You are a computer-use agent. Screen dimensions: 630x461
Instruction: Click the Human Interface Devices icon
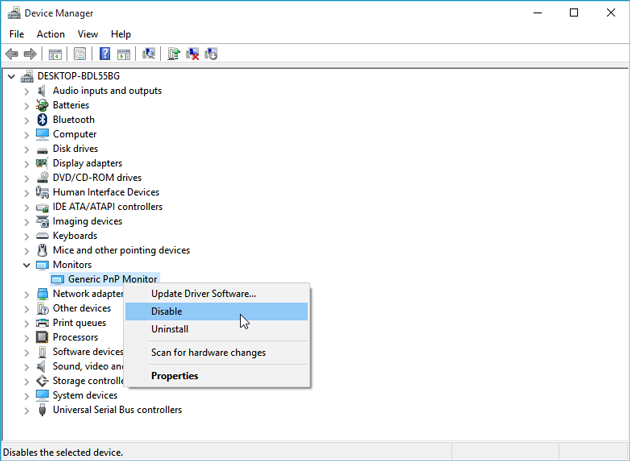point(42,192)
